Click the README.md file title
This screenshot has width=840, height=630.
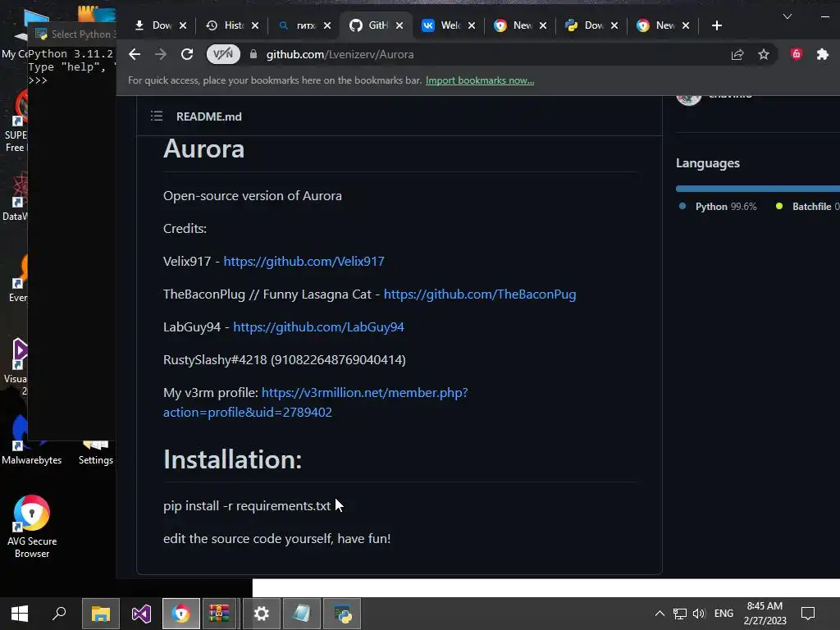[x=209, y=116]
